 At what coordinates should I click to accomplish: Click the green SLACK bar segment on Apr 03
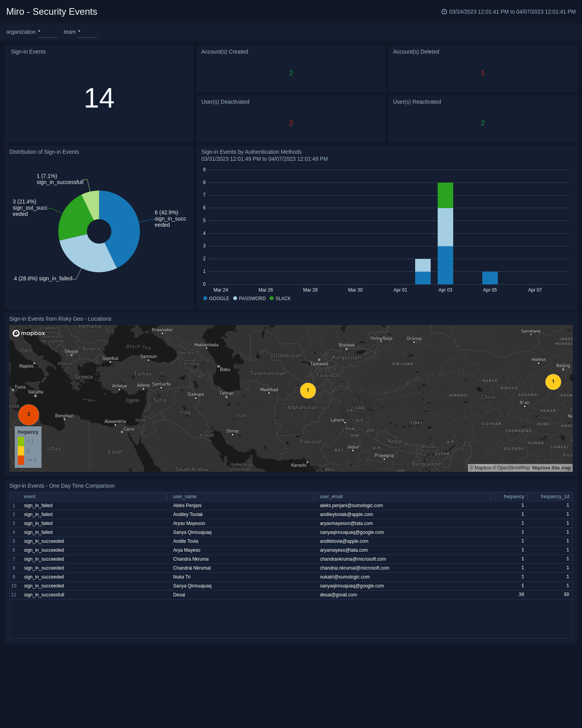tap(445, 195)
